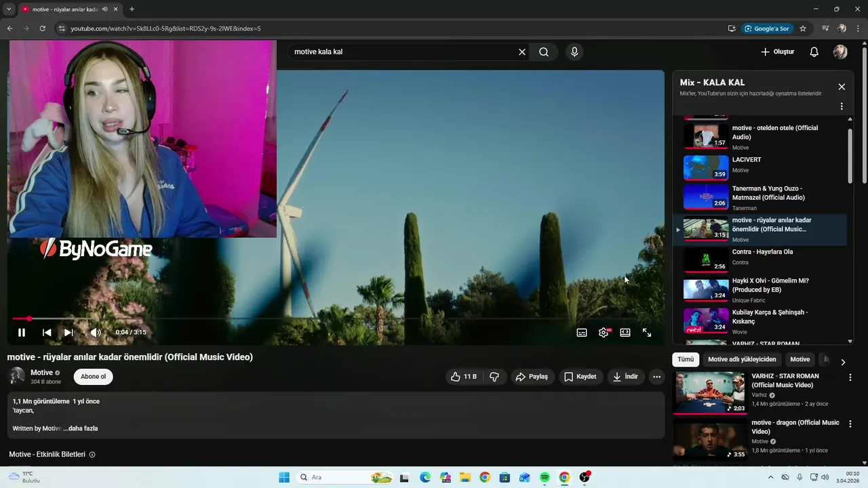Open Microsoft Store from taskbar
The width and height of the screenshot is (868, 488).
click(x=505, y=477)
